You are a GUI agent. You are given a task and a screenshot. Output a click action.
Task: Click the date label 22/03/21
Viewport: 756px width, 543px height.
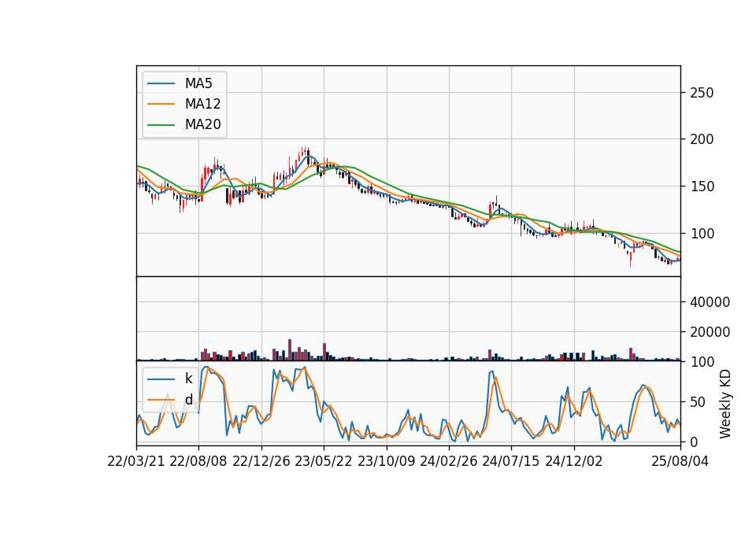click(136, 461)
